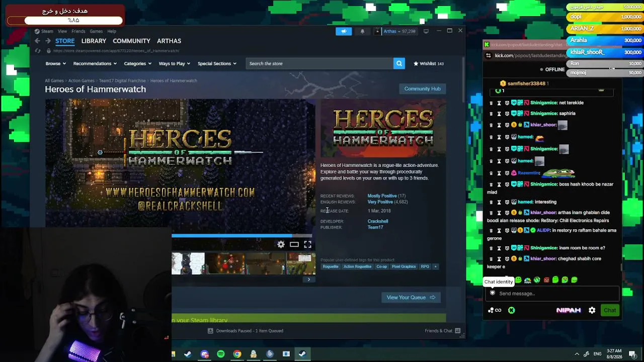Show next screenshot thumbnails with arrow
The height and width of the screenshot is (362, 644).
tap(309, 279)
